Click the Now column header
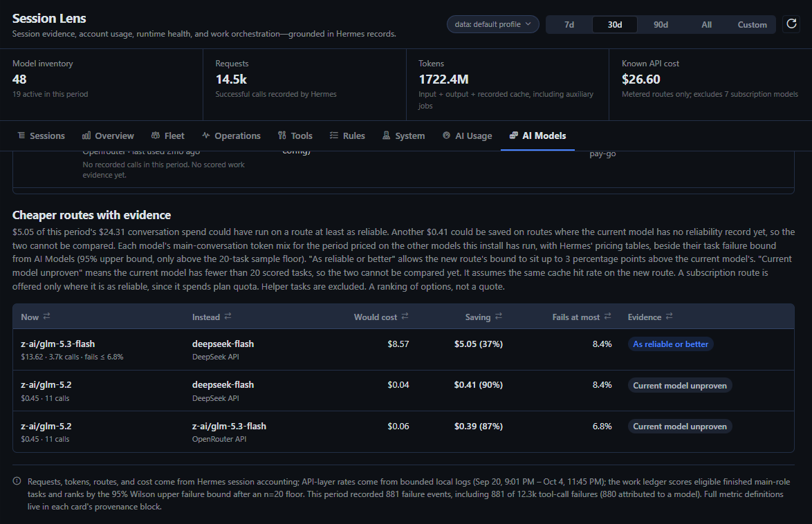812x524 pixels. (x=35, y=317)
